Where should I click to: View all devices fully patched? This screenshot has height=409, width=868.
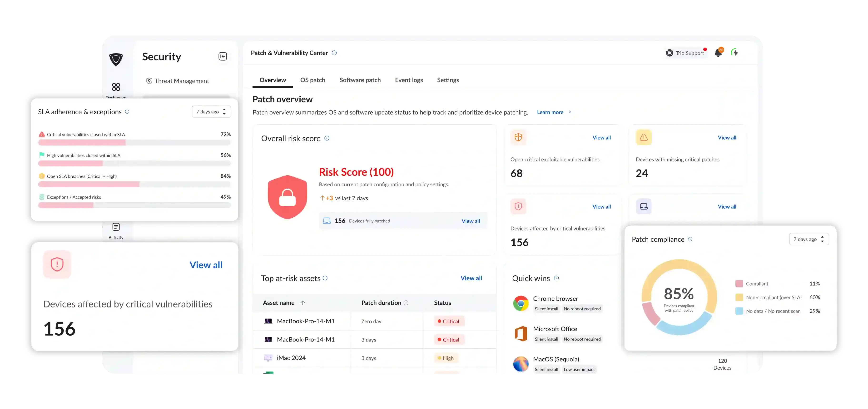point(471,221)
